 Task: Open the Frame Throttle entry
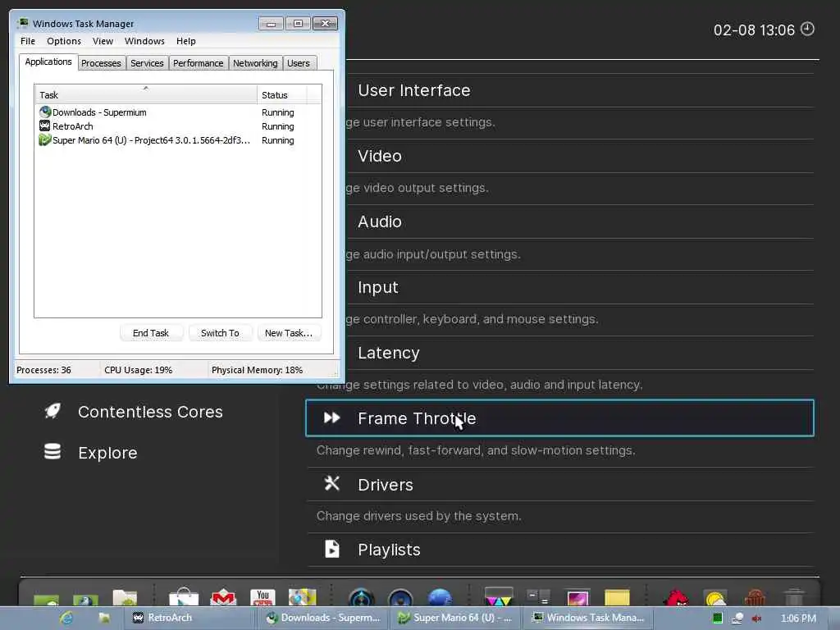click(x=559, y=418)
